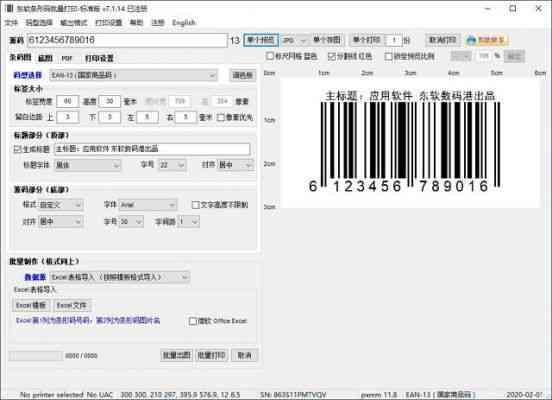Expand the title font size dropdown showing 22
This screenshot has width=552, height=400.
(172, 165)
